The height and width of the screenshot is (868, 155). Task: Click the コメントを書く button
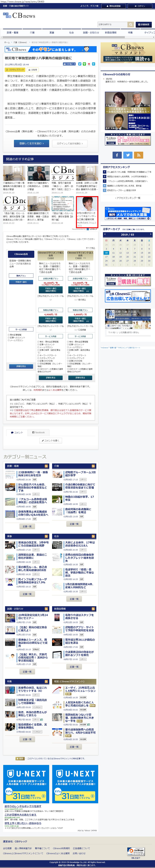[51, 440]
